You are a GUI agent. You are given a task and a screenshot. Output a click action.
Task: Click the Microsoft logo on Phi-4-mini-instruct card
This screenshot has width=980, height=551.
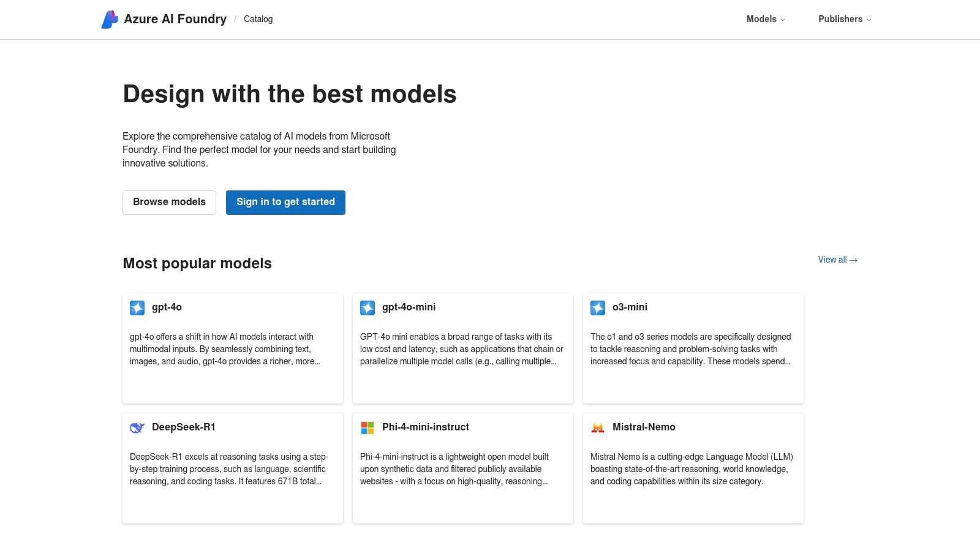coord(367,427)
